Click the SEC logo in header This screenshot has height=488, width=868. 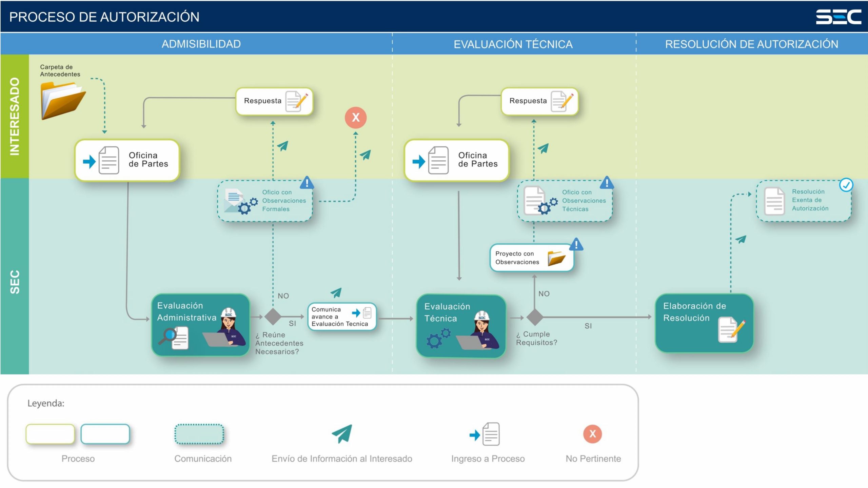(838, 17)
